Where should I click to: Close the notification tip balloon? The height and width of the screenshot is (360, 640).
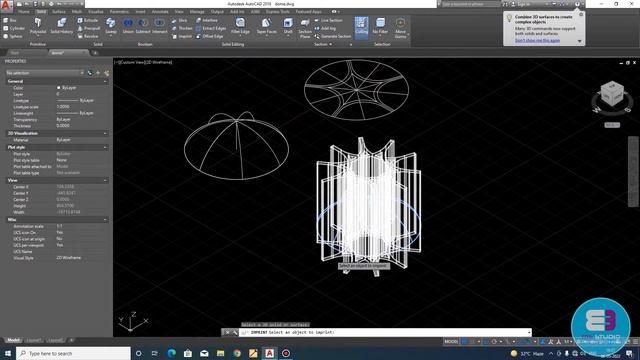[581, 14]
